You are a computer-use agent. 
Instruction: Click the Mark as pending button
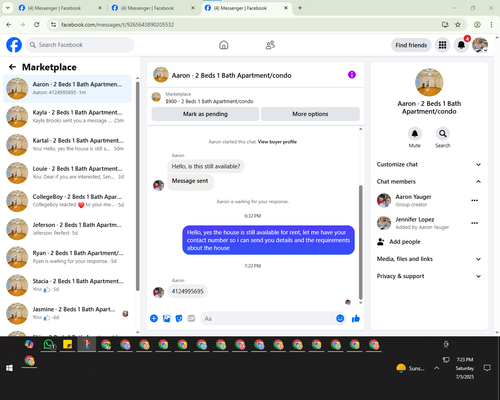pos(205,114)
